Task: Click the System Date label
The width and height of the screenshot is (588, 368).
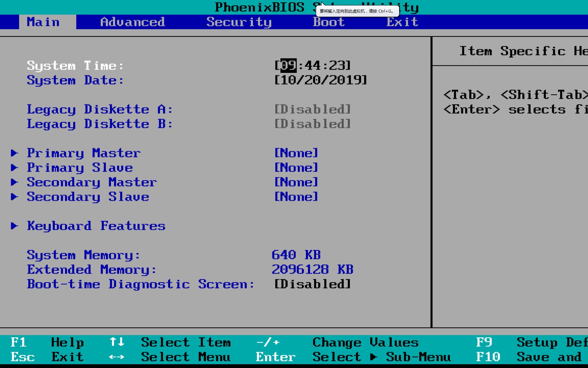Action: tap(75, 80)
